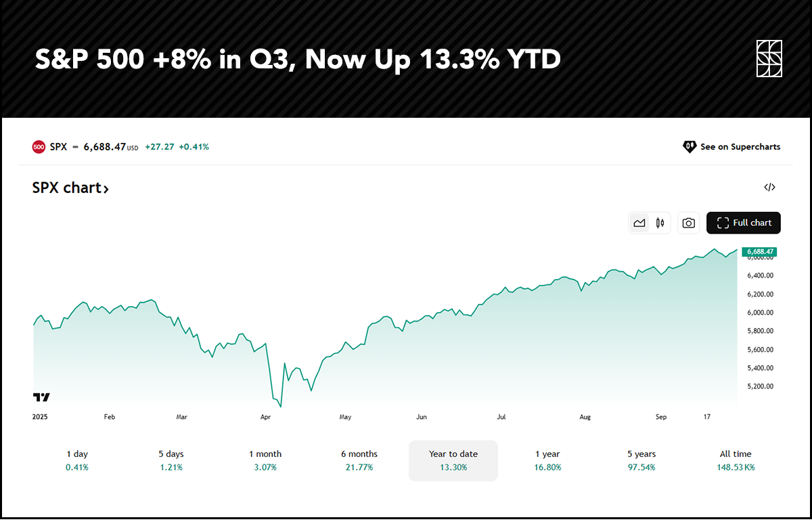Select the 1 month range

(x=265, y=460)
